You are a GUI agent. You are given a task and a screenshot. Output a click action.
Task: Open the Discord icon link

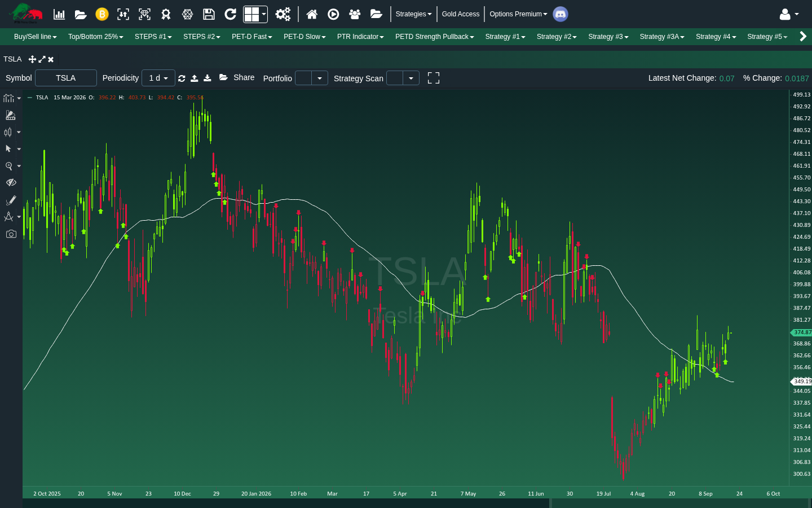[561, 14]
